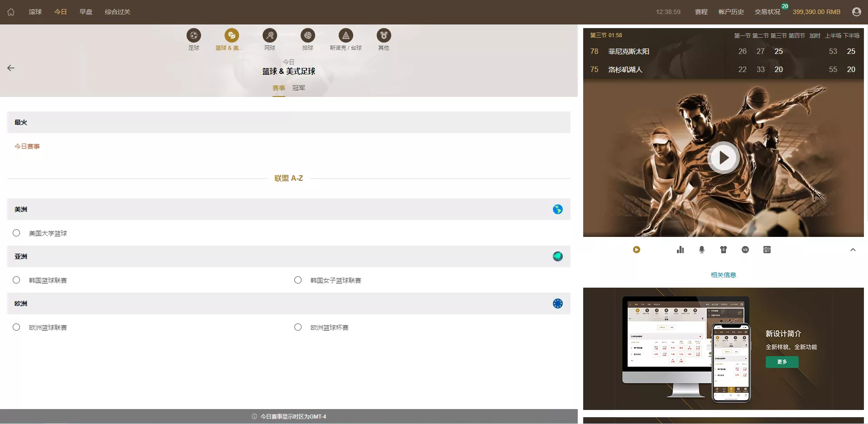
Task: Expand the 美洲 league section
Action: pos(289,210)
